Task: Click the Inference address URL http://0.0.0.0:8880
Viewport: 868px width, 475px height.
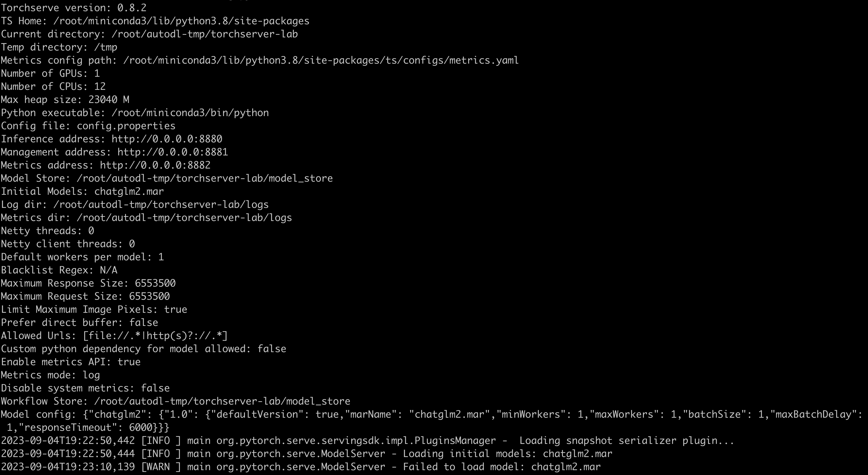Action: click(167, 139)
